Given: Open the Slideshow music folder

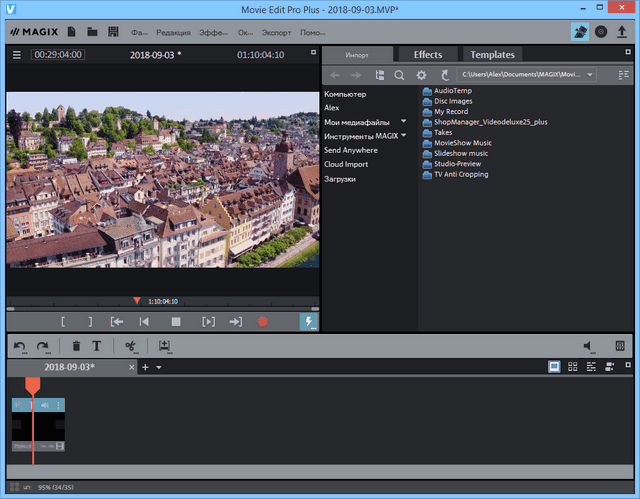Looking at the screenshot, I should (461, 153).
